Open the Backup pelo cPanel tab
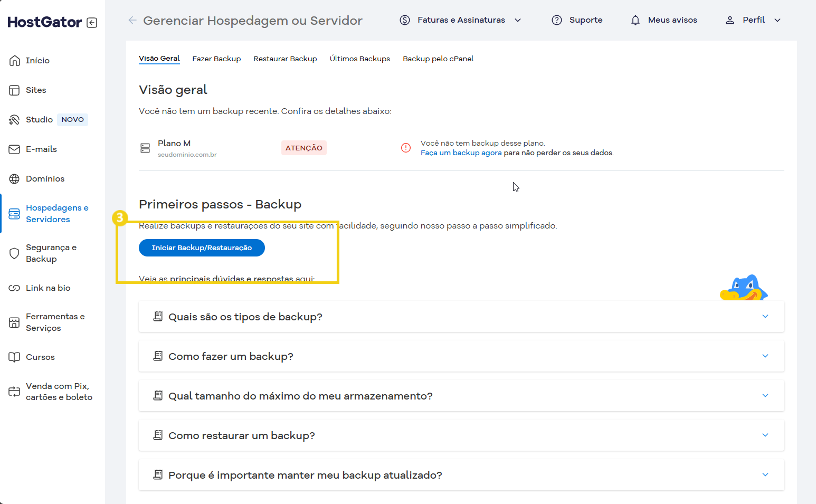Viewport: 816px width, 504px height. (438, 59)
